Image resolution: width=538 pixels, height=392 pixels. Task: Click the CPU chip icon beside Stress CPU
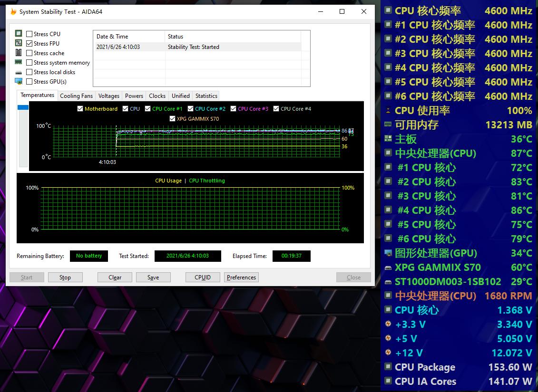click(x=19, y=34)
